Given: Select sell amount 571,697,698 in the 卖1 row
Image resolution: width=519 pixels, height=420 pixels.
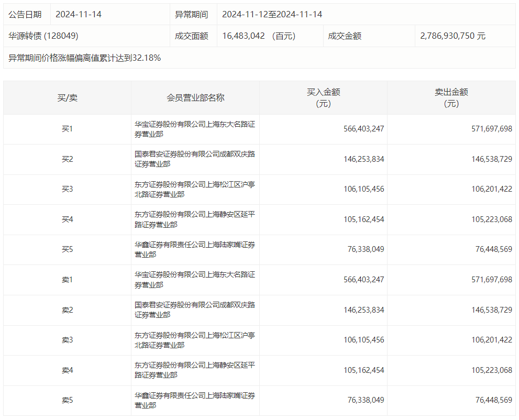Looking at the screenshot, I should click(x=492, y=280).
